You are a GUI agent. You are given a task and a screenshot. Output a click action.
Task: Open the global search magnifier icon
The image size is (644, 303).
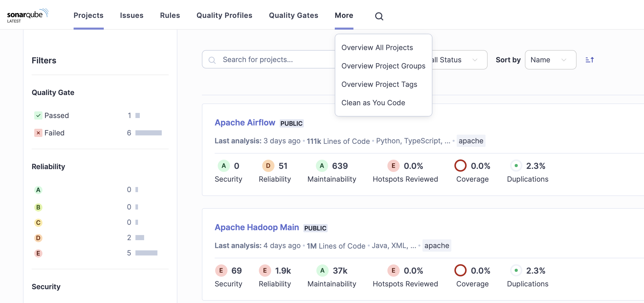pyautogui.click(x=379, y=16)
